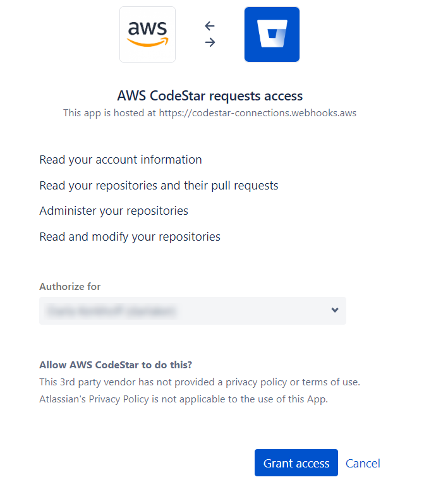
Task: Click the Bitbucket bucket logo icon
Action: click(272, 34)
